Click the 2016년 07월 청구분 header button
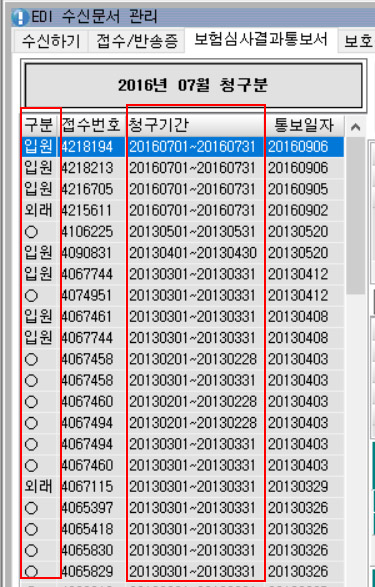375x587 pixels. coord(193,85)
